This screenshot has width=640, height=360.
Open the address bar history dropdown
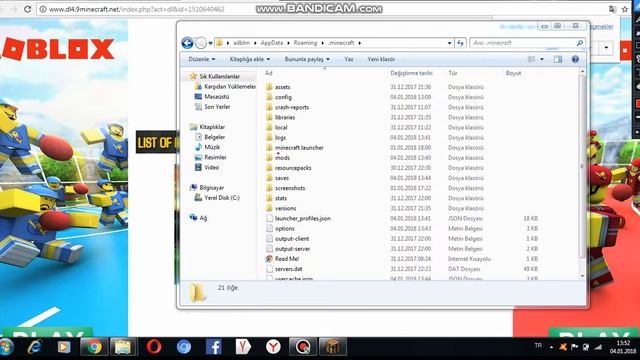click(449, 43)
